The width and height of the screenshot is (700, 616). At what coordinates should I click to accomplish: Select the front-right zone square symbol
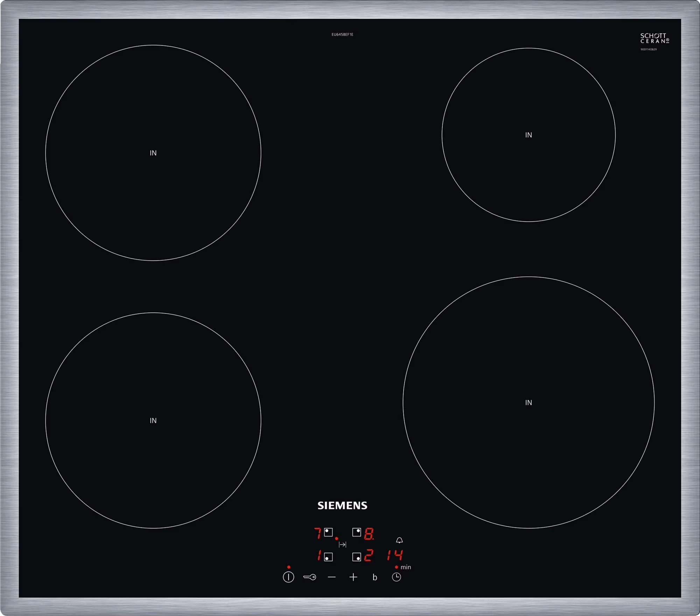pyautogui.click(x=357, y=557)
